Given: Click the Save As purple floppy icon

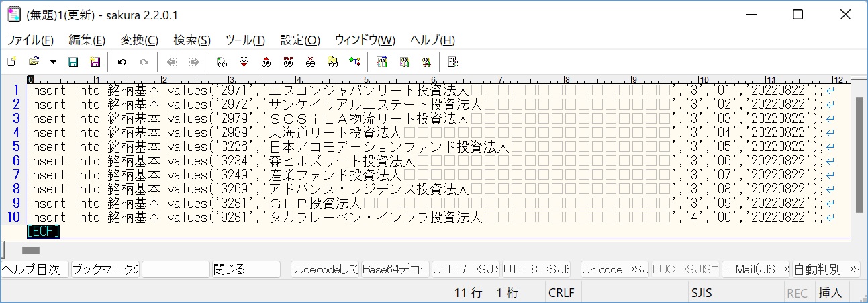Looking at the screenshot, I should point(95,62).
